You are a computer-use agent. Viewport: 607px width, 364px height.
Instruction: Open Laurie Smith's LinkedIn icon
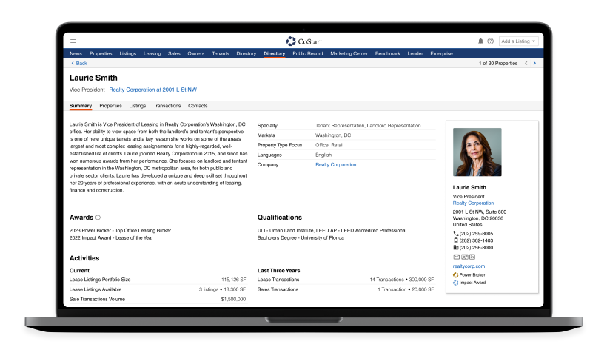472,257
